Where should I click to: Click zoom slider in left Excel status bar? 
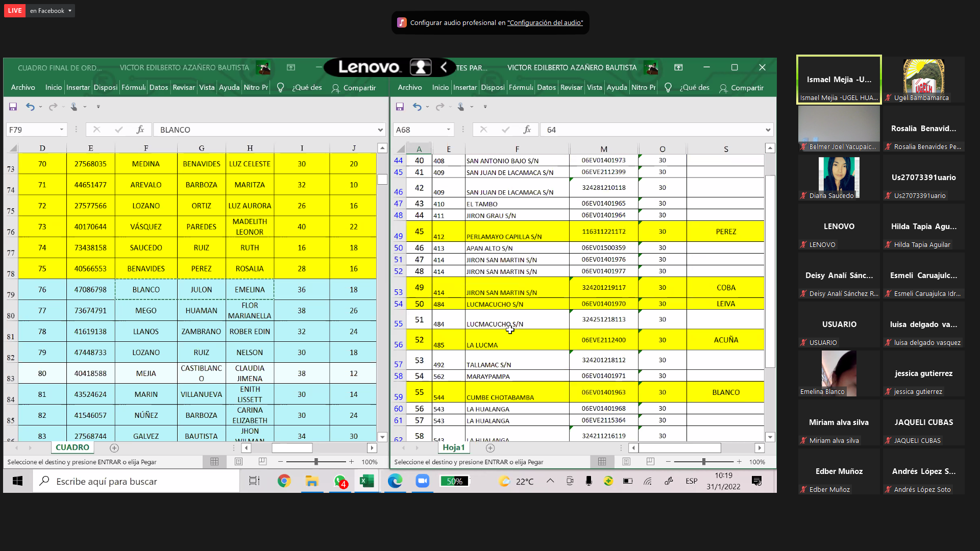(316, 462)
